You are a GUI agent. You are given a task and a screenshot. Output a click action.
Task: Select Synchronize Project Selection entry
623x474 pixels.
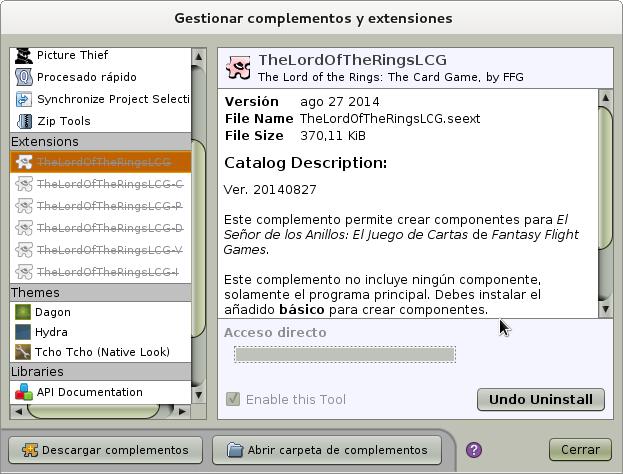[x=101, y=99]
